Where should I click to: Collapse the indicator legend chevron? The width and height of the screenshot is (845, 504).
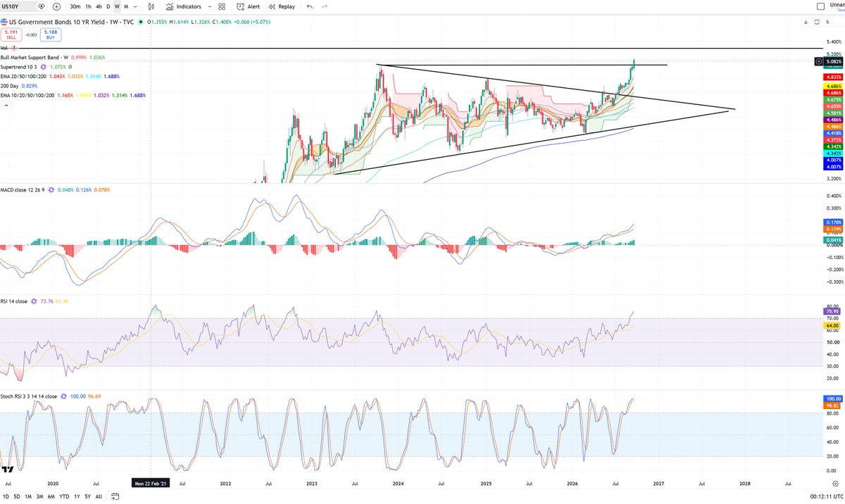click(x=6, y=105)
